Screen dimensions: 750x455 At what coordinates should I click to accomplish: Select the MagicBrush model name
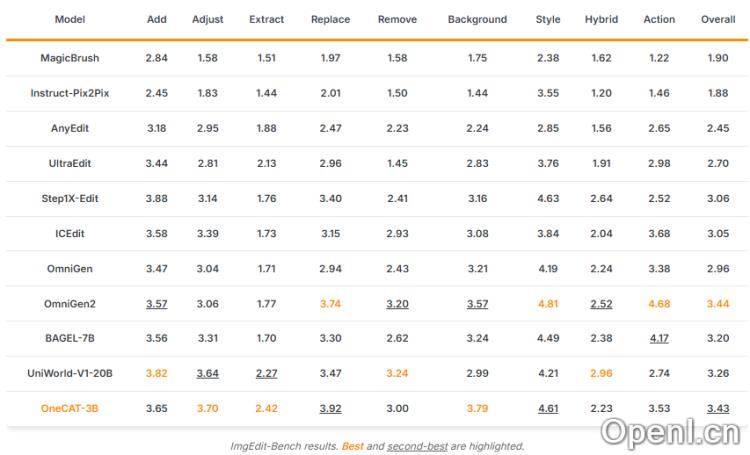pos(70,58)
